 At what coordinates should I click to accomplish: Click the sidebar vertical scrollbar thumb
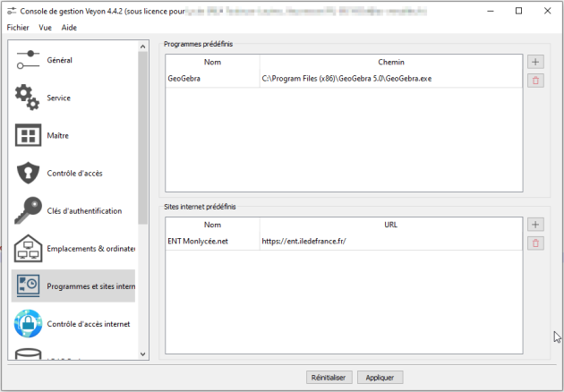pos(143,138)
